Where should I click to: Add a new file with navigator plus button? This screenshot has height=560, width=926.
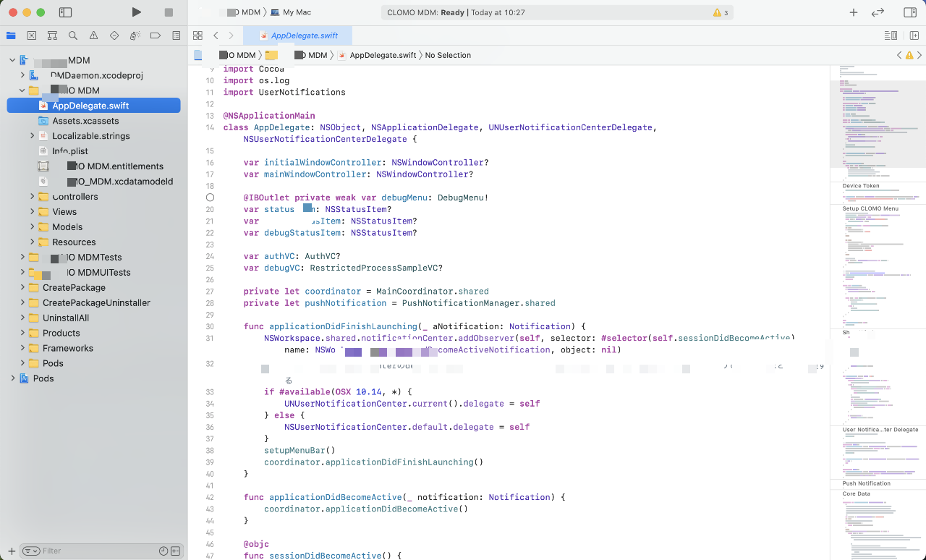pos(11,551)
